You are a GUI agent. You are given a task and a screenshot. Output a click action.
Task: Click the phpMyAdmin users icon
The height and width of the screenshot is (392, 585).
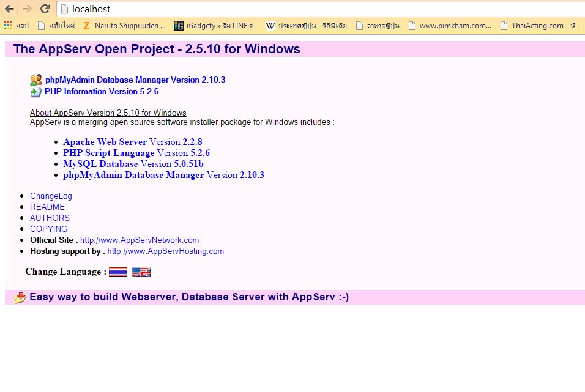[36, 80]
